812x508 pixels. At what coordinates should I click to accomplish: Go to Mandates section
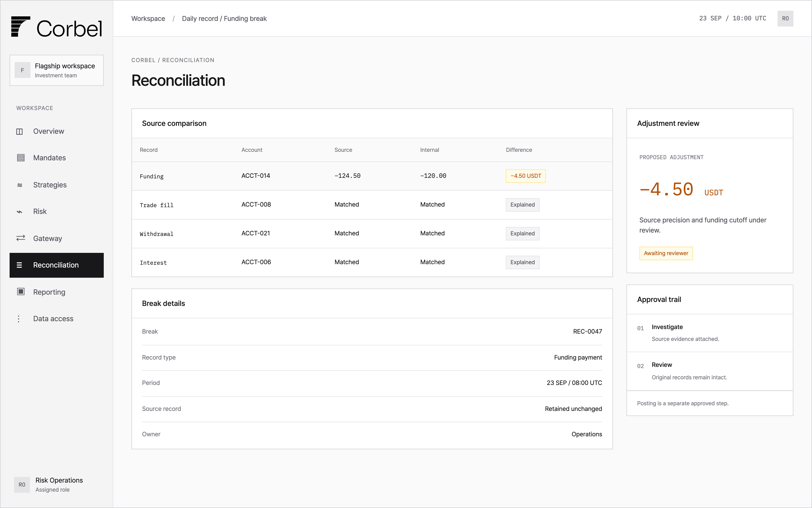[x=57, y=158]
